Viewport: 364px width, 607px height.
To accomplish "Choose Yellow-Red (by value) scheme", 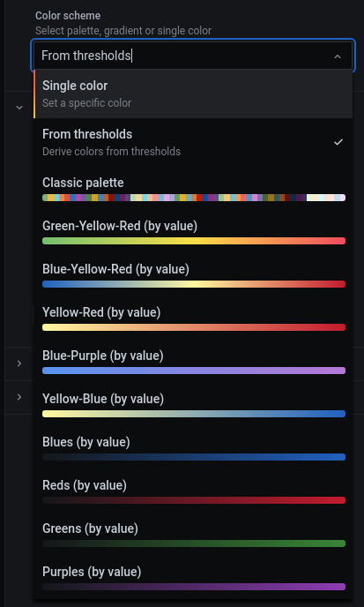I will [193, 318].
